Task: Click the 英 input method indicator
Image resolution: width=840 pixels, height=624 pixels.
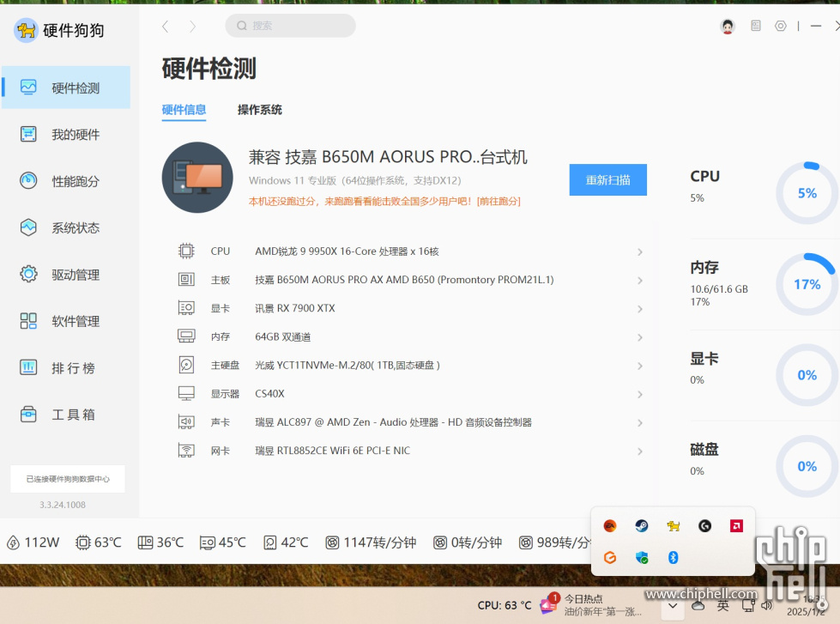Action: point(722,606)
